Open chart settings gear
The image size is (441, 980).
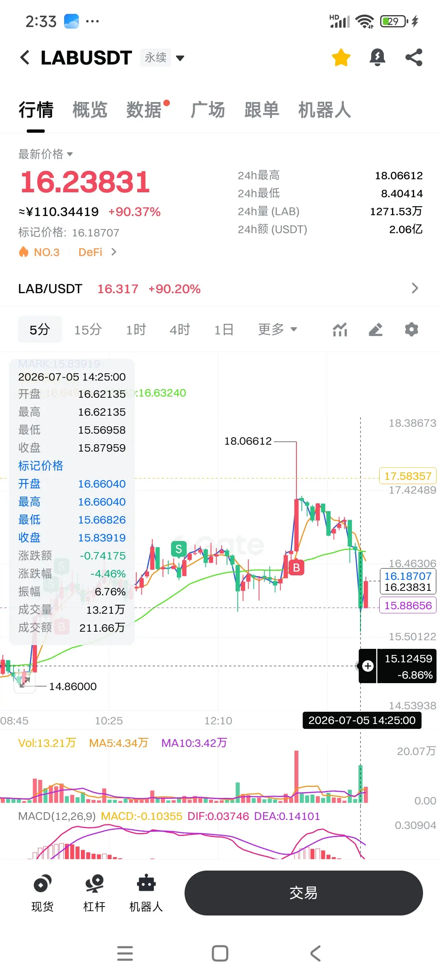click(x=412, y=329)
